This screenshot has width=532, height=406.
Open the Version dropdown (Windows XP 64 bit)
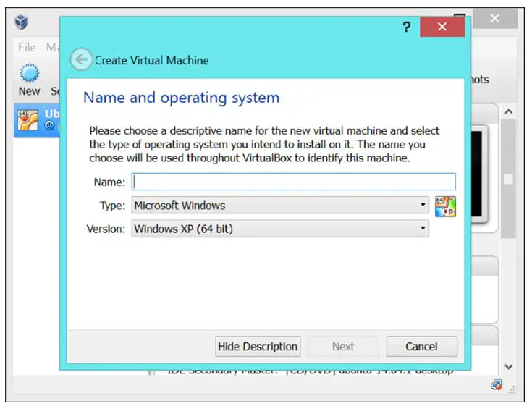pos(280,229)
